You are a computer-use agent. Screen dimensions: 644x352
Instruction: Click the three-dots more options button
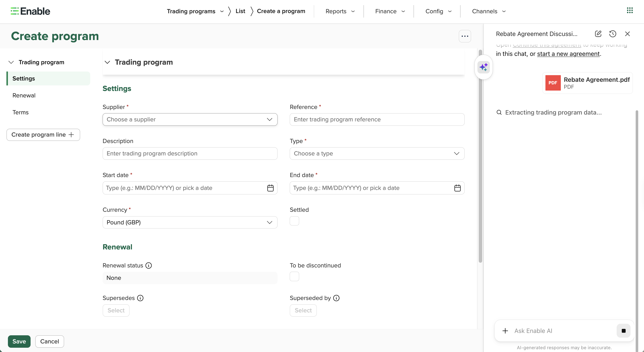[465, 36]
